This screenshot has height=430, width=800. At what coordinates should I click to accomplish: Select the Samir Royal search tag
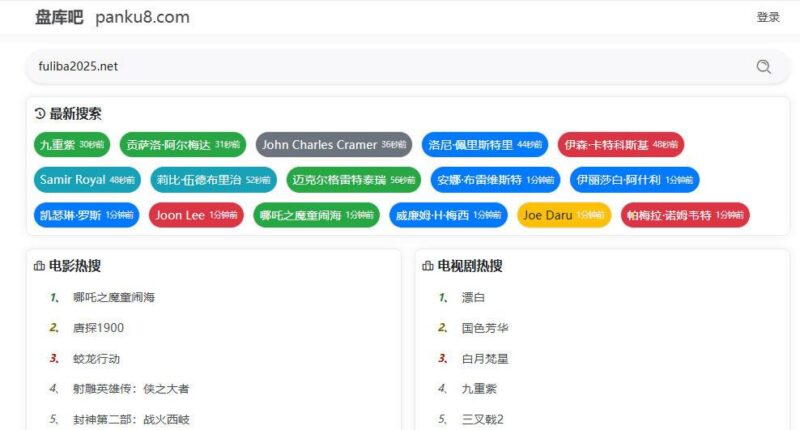87,180
